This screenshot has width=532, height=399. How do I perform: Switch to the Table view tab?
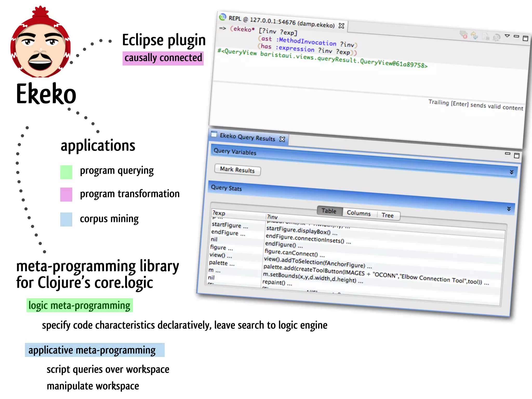click(329, 211)
